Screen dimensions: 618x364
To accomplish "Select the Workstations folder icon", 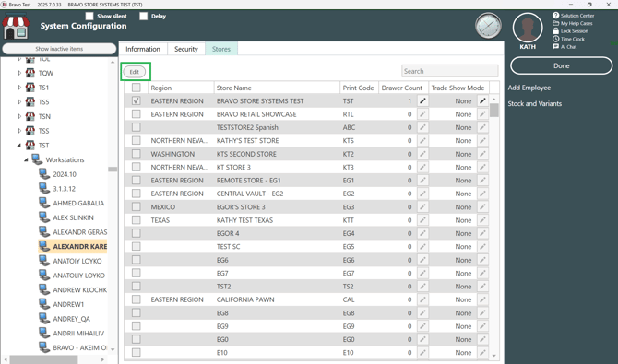I will pyautogui.click(x=37, y=159).
